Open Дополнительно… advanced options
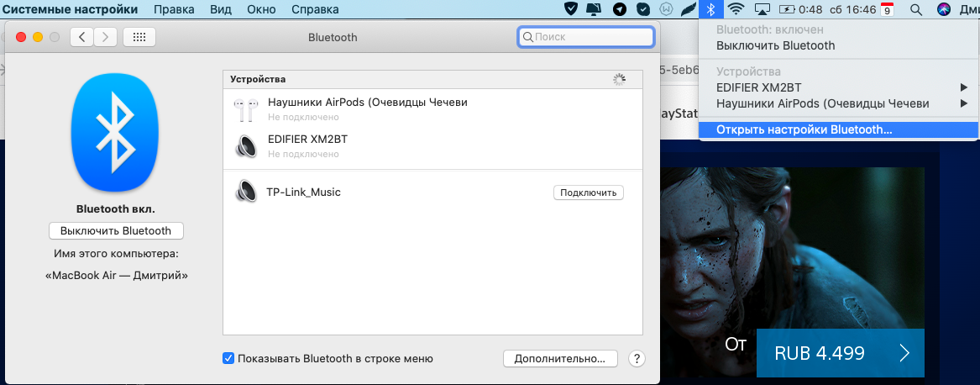980x385 pixels. (560, 359)
